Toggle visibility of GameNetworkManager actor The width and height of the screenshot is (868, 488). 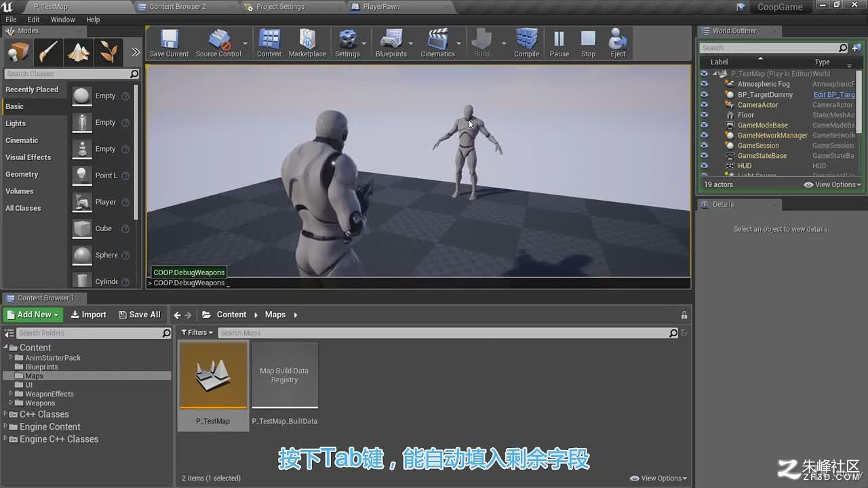tap(704, 136)
